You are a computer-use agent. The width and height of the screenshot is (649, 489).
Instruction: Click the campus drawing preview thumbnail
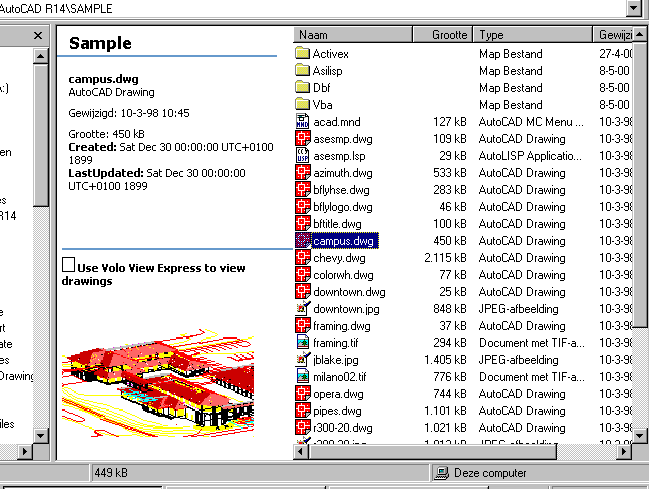tap(158, 383)
